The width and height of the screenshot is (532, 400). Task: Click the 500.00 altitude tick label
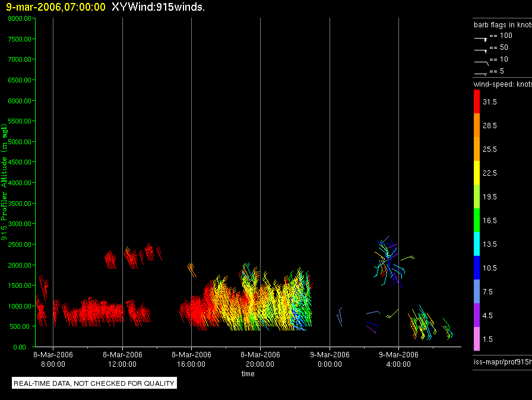[x=20, y=326]
